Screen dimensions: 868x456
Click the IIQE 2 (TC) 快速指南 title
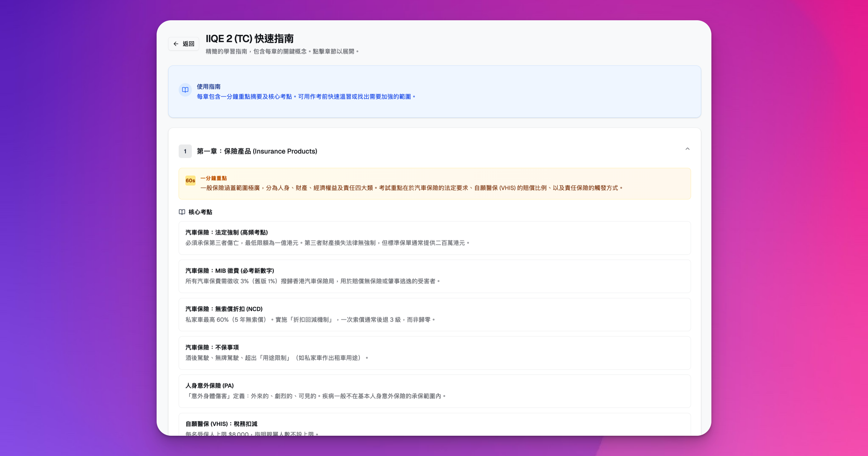(x=250, y=38)
